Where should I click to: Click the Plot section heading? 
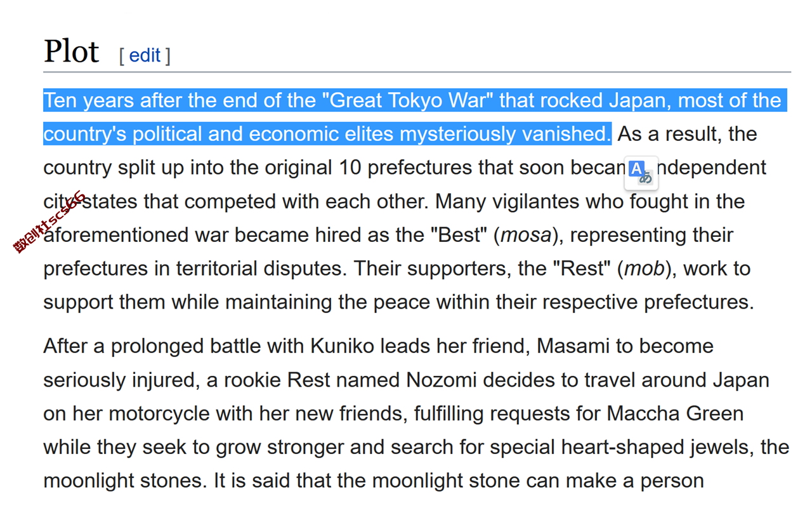71,51
